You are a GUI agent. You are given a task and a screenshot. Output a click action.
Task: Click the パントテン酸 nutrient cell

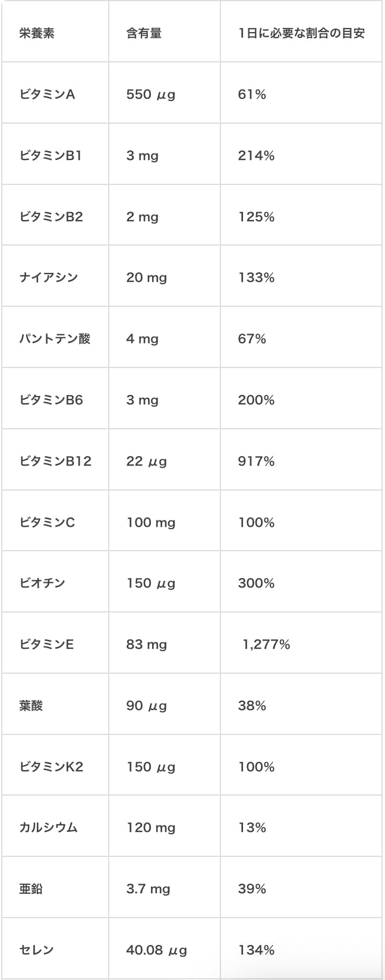click(x=55, y=339)
